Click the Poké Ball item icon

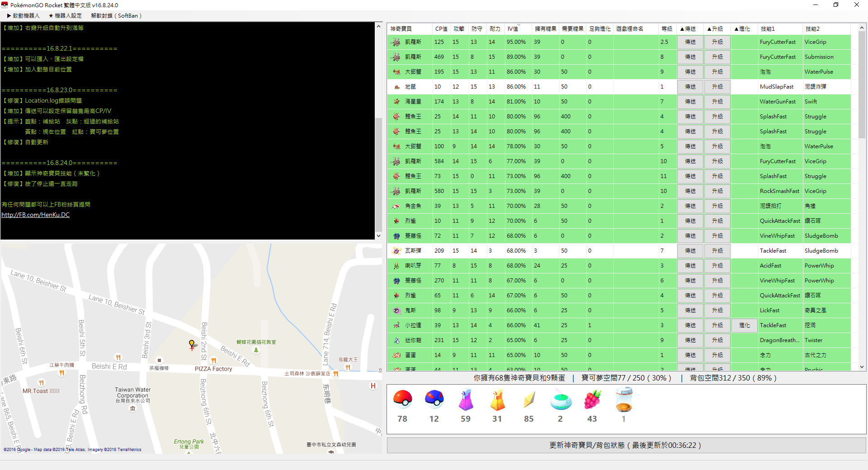click(402, 399)
